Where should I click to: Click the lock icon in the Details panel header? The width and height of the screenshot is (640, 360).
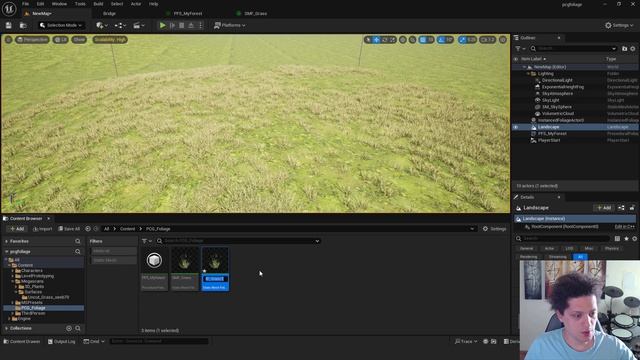coord(632,208)
